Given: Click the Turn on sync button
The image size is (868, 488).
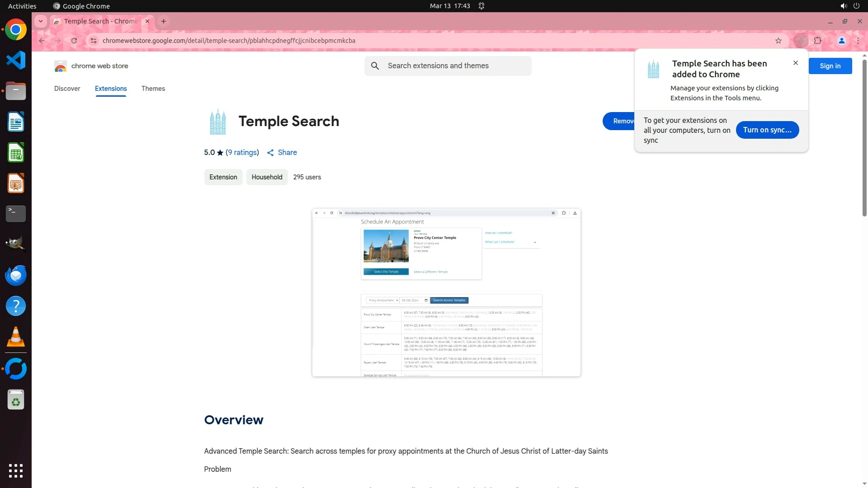Looking at the screenshot, I should [767, 130].
